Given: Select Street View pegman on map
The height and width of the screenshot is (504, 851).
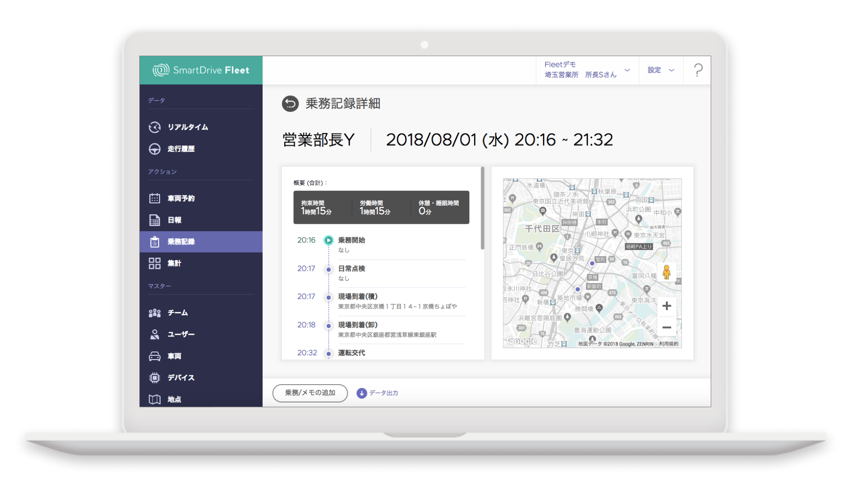Looking at the screenshot, I should 667,272.
